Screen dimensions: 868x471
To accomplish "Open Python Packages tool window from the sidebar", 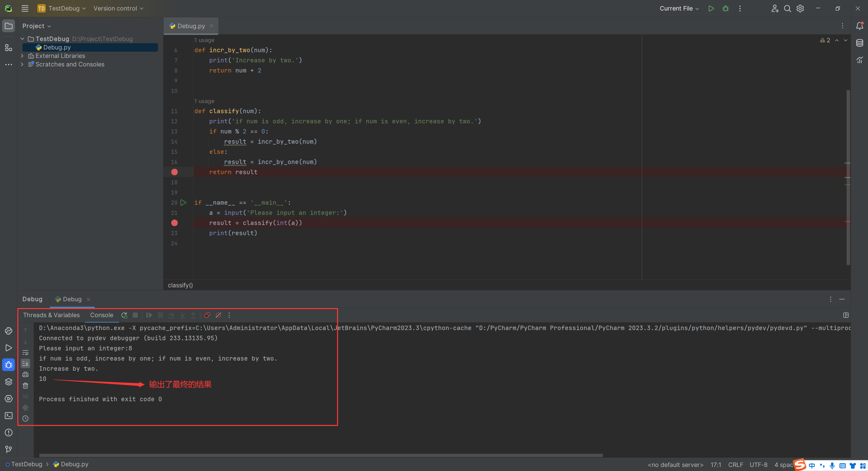I will (8, 382).
